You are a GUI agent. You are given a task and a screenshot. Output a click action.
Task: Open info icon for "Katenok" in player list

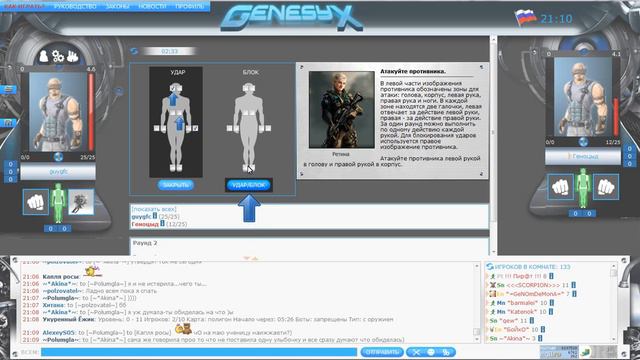coord(551,311)
